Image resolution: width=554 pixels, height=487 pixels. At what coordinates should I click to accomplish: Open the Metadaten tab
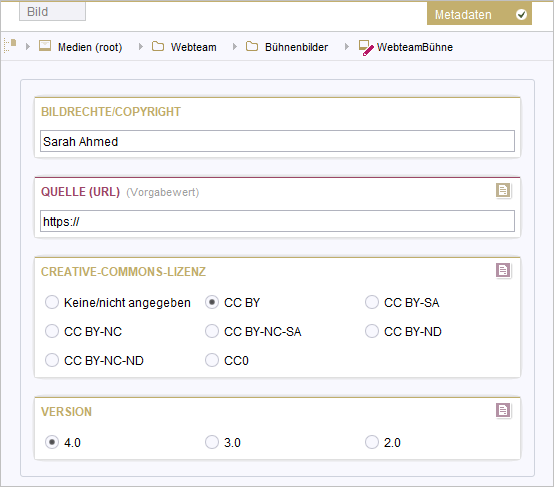[x=479, y=14]
